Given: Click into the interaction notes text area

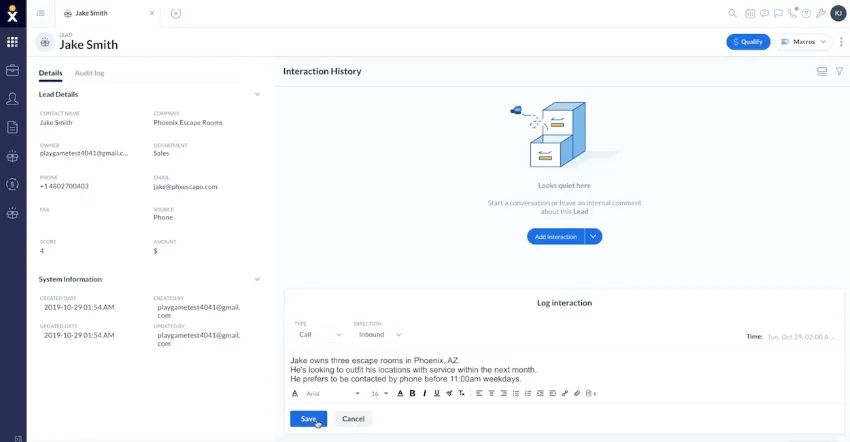Looking at the screenshot, I should 564,369.
